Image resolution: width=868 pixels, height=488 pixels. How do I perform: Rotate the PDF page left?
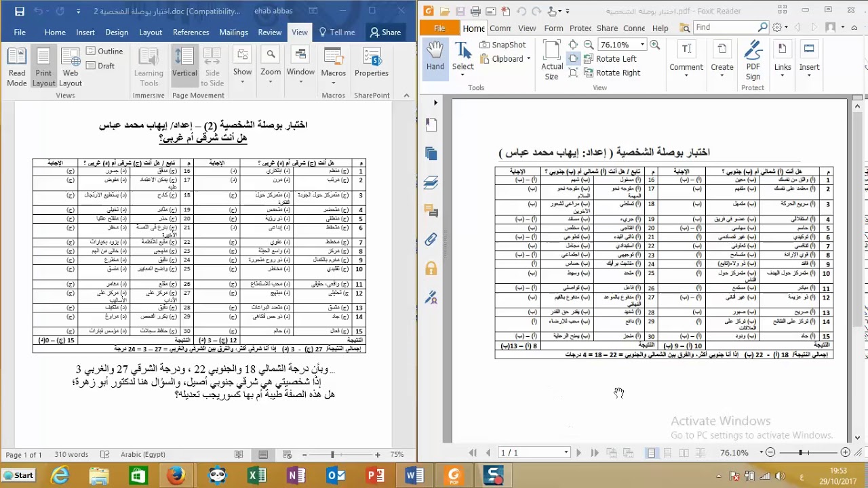(609, 59)
